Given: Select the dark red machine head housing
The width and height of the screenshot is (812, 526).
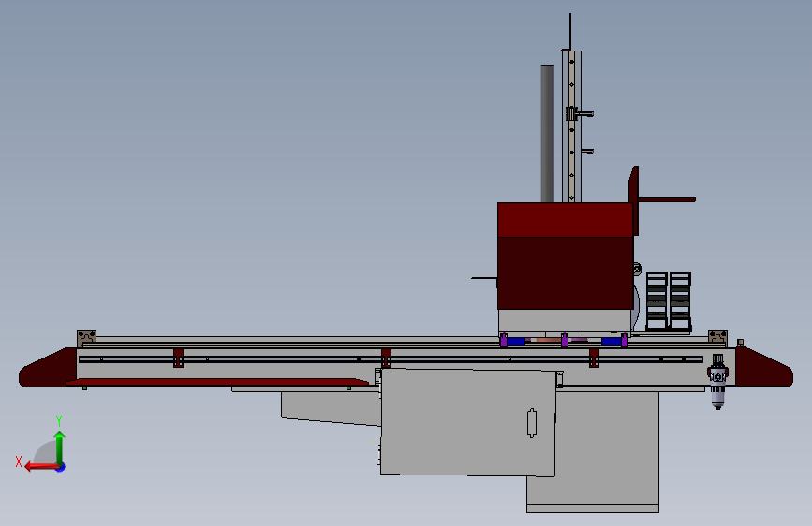Looking at the screenshot, I should pyautogui.click(x=565, y=256).
